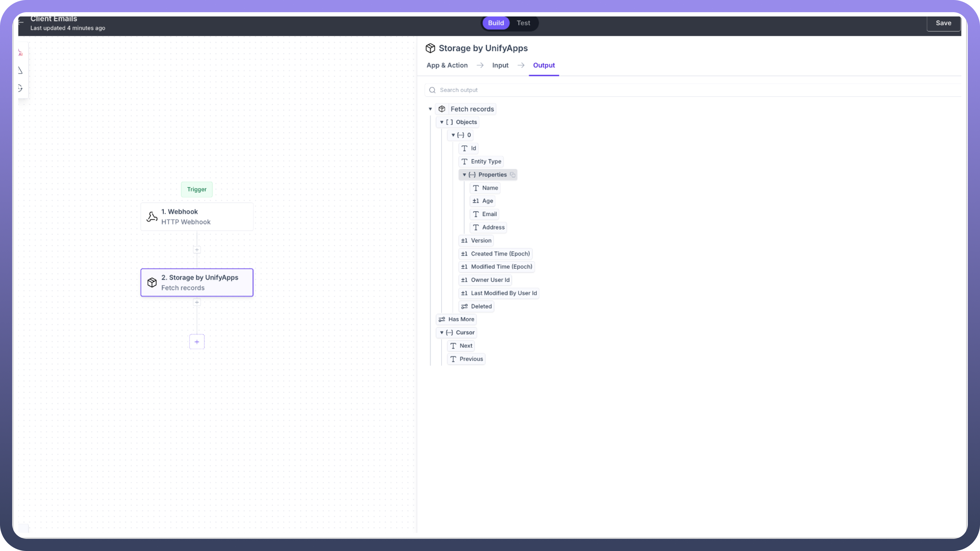
Task: Click the back arrow beside Client Emails
Action: (x=21, y=23)
